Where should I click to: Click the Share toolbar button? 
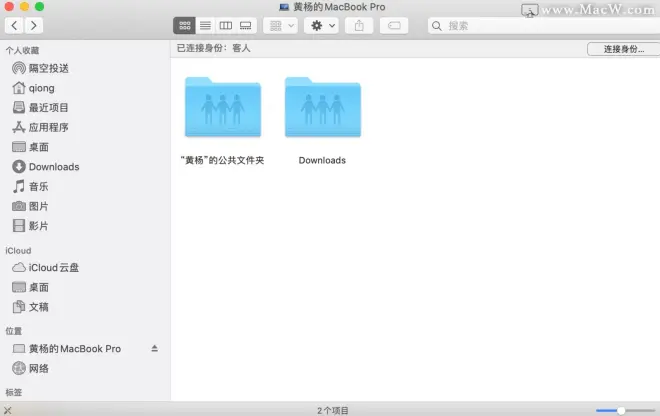359,26
